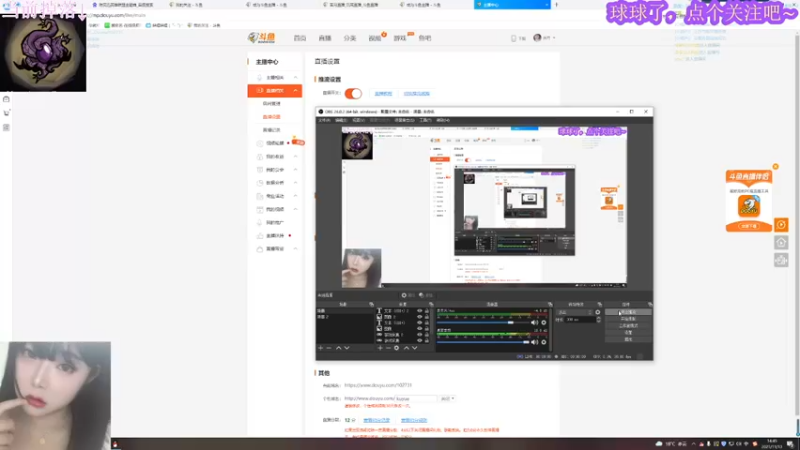This screenshot has width=800, height=450.
Task: Expand the 数据分析 sidebar section chevron
Action: click(295, 183)
